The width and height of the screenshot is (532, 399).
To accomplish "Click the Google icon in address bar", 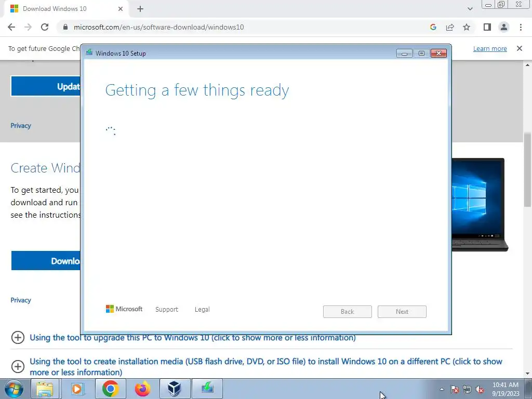I will point(433,27).
